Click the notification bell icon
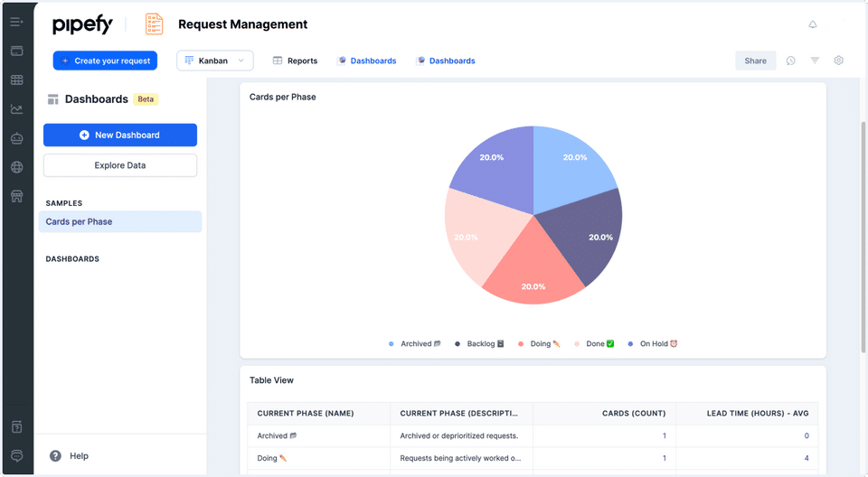The height and width of the screenshot is (477, 868). [x=812, y=24]
